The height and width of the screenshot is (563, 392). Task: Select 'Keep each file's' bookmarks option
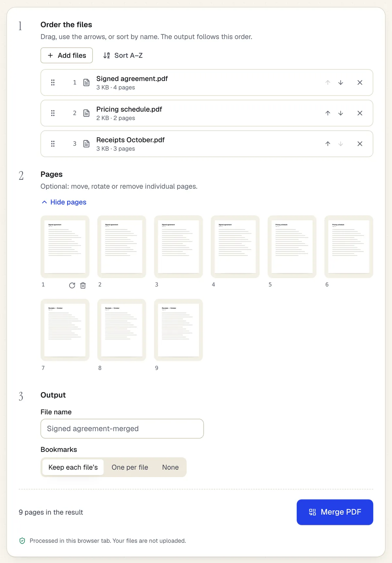coord(73,467)
